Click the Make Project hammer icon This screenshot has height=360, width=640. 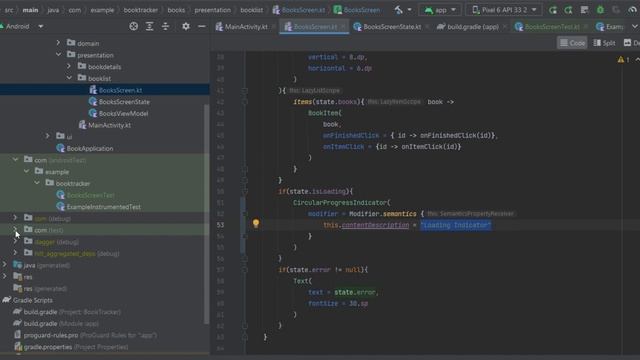pos(398,10)
